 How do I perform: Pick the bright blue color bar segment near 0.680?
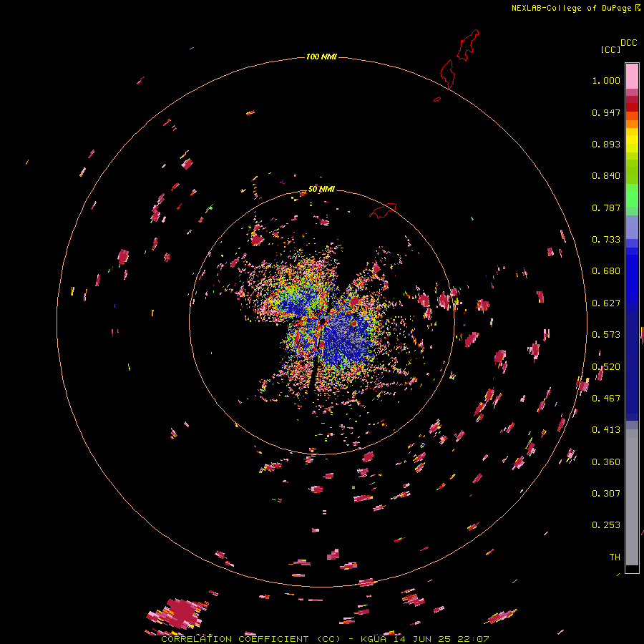coord(632,273)
